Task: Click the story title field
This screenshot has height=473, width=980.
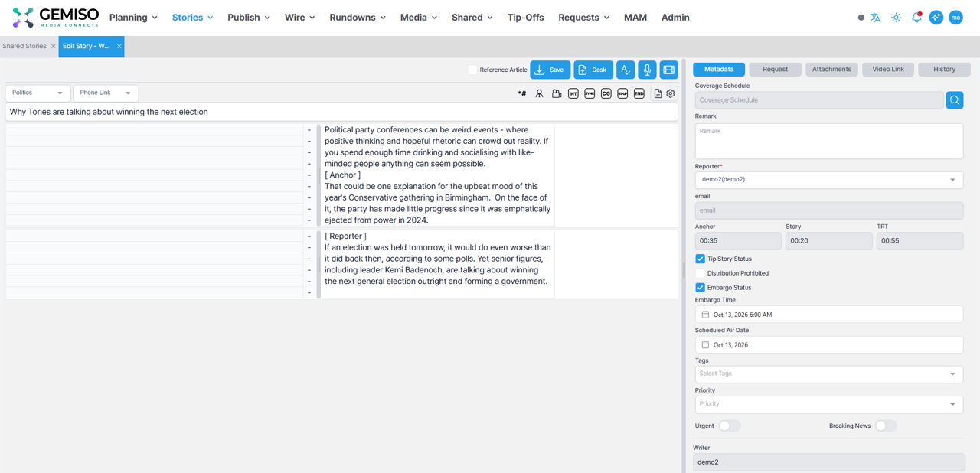Action: click(341, 112)
